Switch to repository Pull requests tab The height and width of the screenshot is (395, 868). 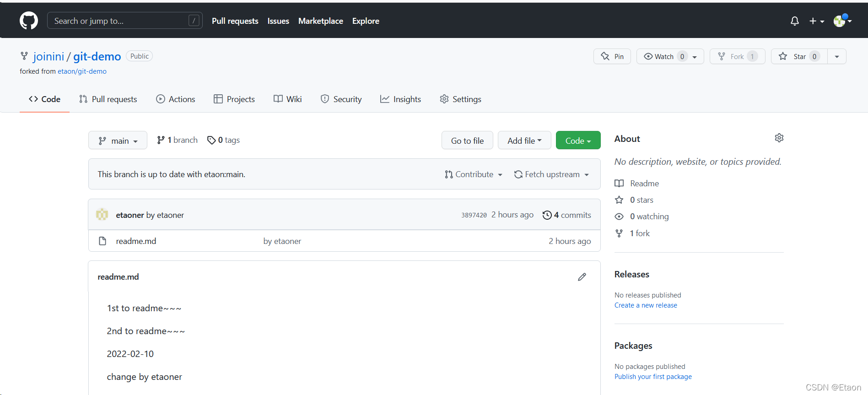(x=108, y=99)
